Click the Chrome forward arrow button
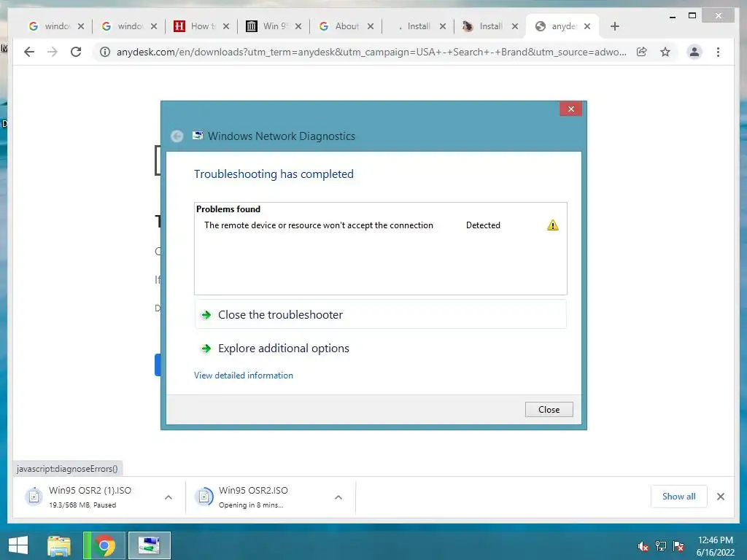Viewport: 747px width, 560px height. [53, 52]
